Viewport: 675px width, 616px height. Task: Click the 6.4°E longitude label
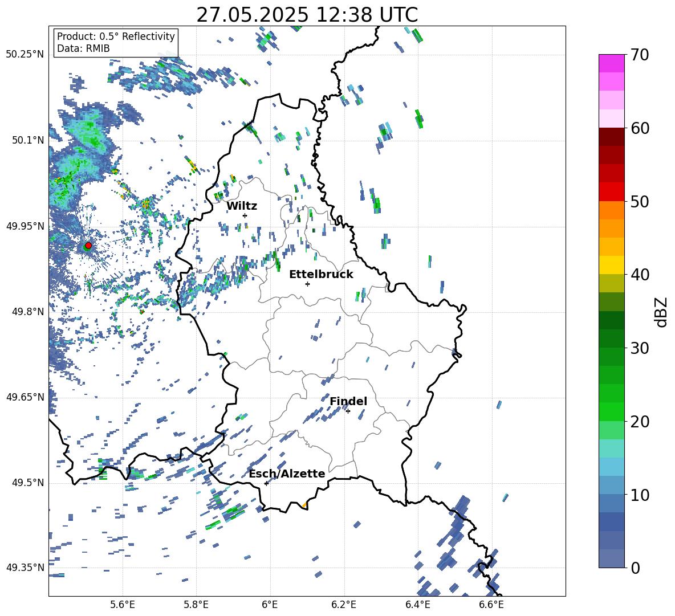click(x=418, y=605)
